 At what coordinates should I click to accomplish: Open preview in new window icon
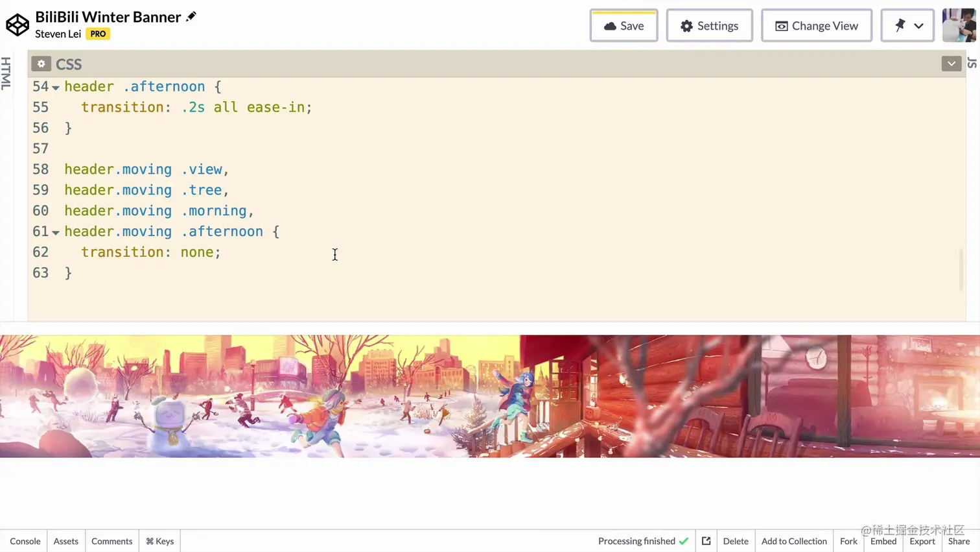(706, 541)
